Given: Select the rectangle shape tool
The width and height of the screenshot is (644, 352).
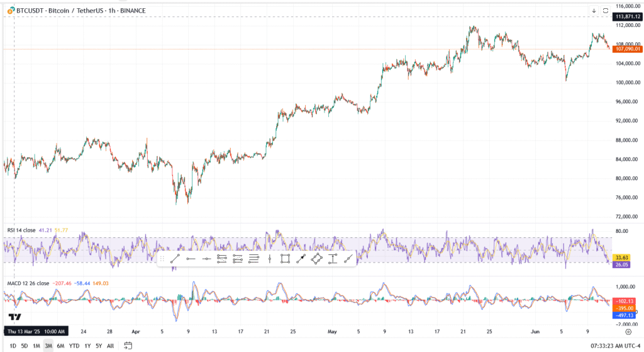Looking at the screenshot, I should pyautogui.click(x=285, y=259).
